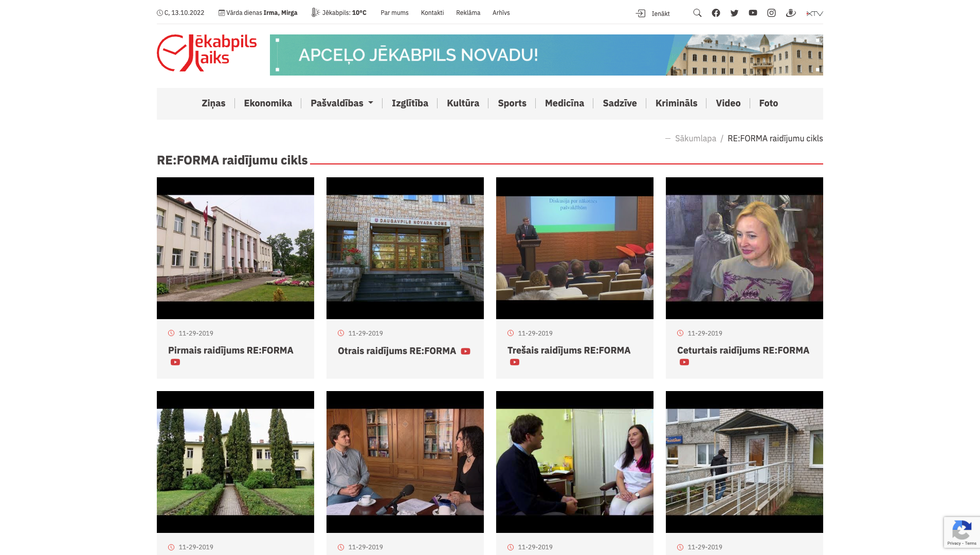The height and width of the screenshot is (555, 980).
Task: Open the Twitter profile icon
Action: (734, 13)
